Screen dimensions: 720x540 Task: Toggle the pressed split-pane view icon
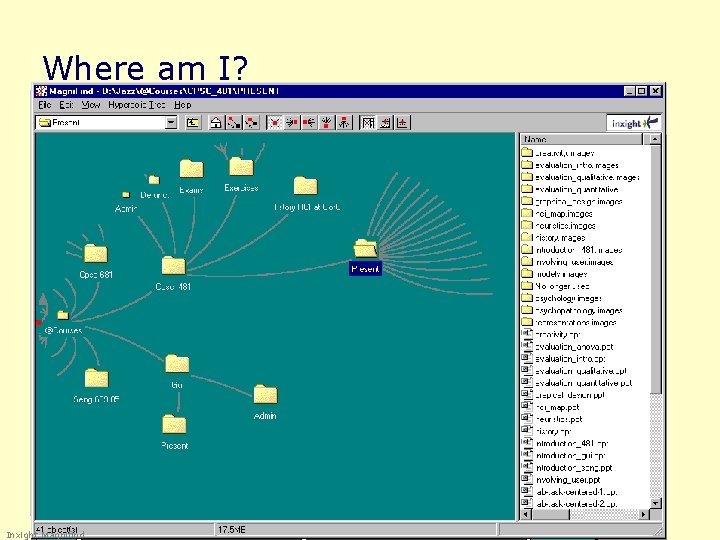[x=367, y=123]
